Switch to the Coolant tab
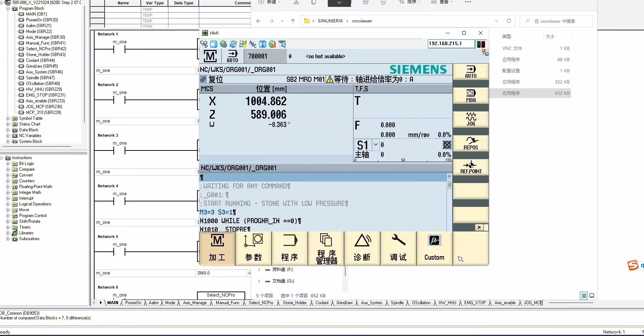This screenshot has width=644, height=336. pos(322,303)
